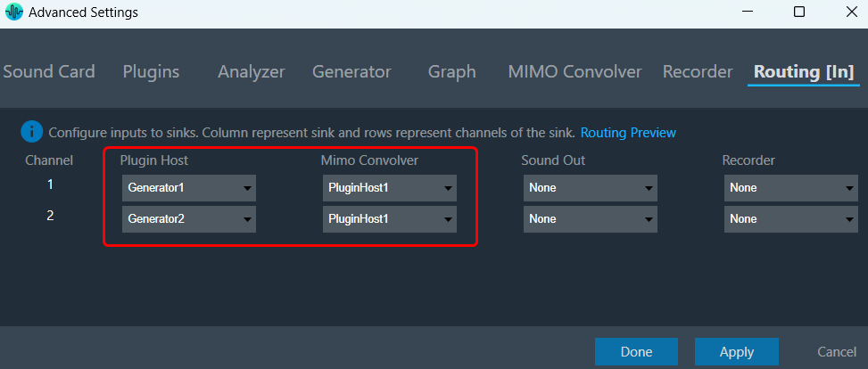The image size is (868, 369).
Task: Open the Plugins tab
Action: [151, 71]
